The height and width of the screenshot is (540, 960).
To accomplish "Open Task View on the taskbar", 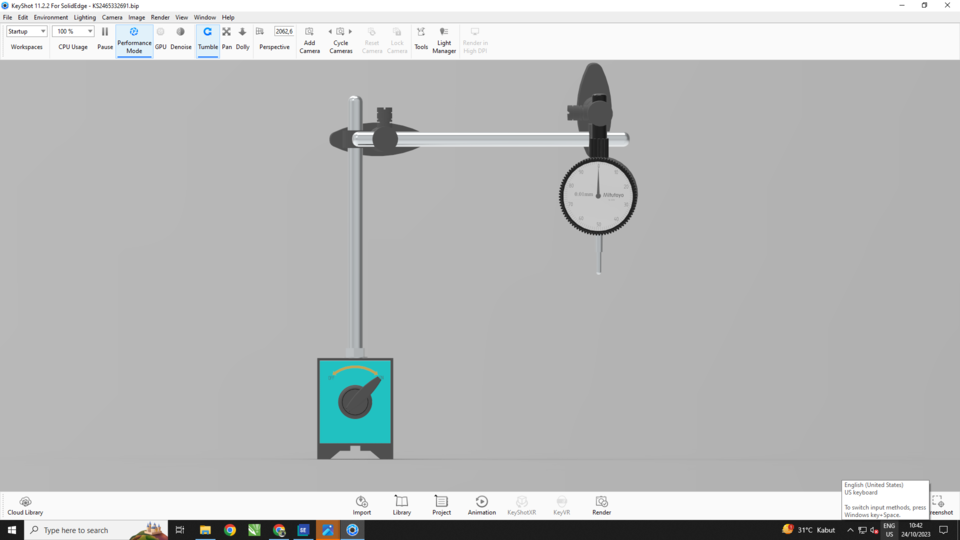I will click(179, 530).
